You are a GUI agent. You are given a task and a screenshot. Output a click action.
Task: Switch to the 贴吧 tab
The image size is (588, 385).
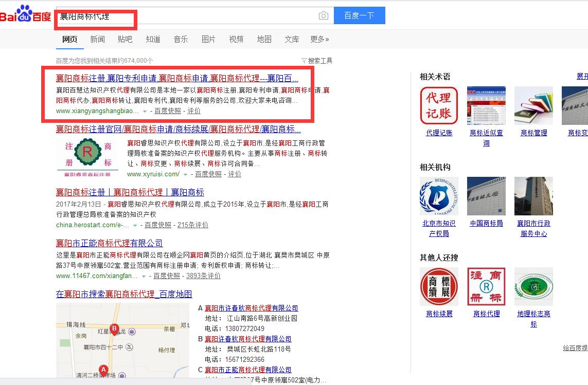tap(125, 39)
